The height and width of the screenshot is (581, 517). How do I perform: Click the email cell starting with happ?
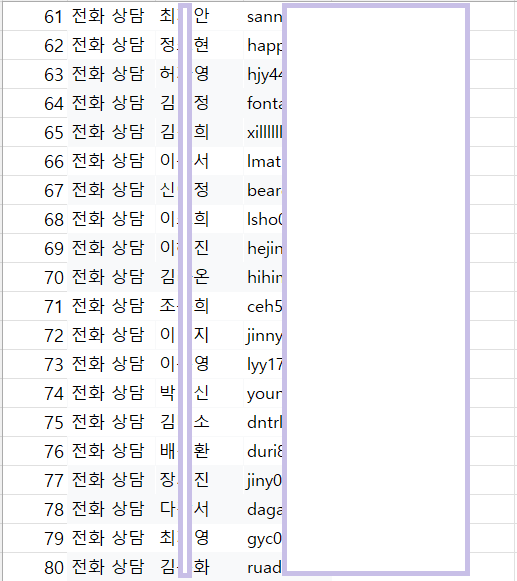[264, 45]
